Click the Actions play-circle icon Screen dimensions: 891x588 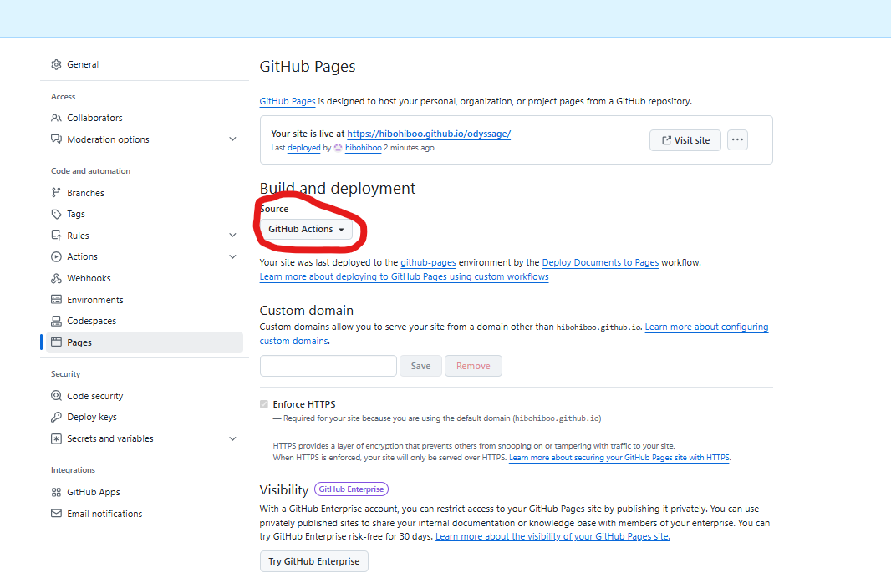click(56, 256)
